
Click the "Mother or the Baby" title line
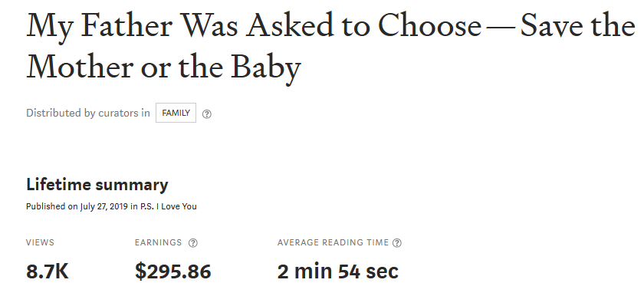coord(163,67)
